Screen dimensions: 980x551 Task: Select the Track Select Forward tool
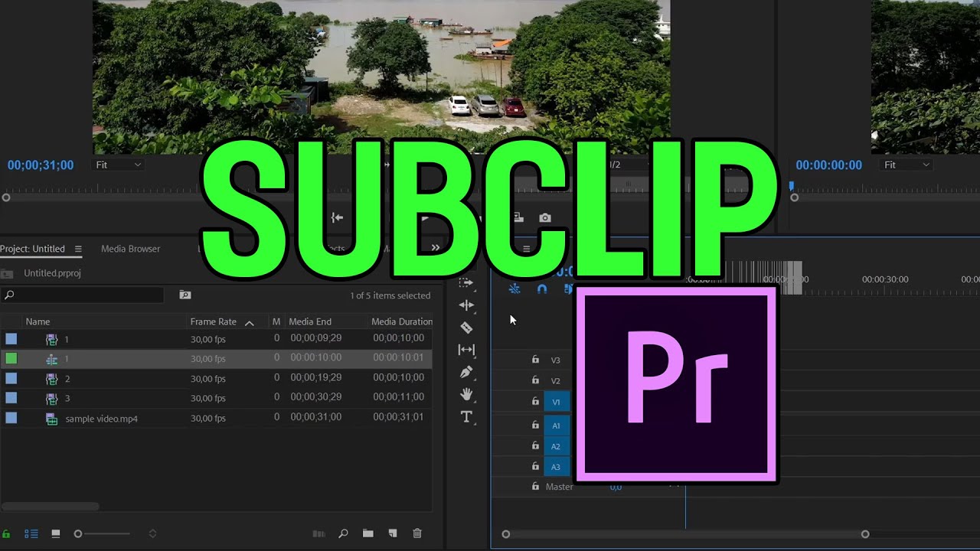(x=466, y=282)
